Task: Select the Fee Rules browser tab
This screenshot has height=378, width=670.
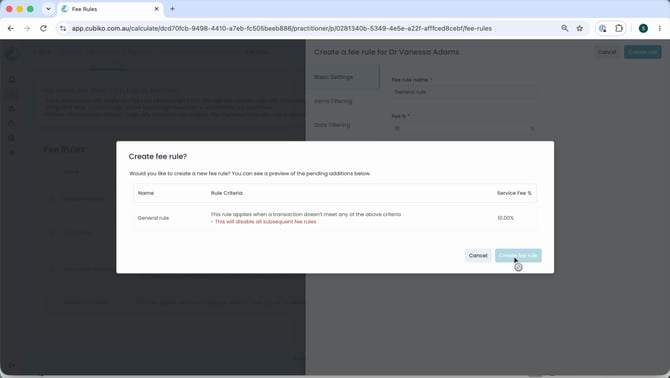Action: coord(110,9)
